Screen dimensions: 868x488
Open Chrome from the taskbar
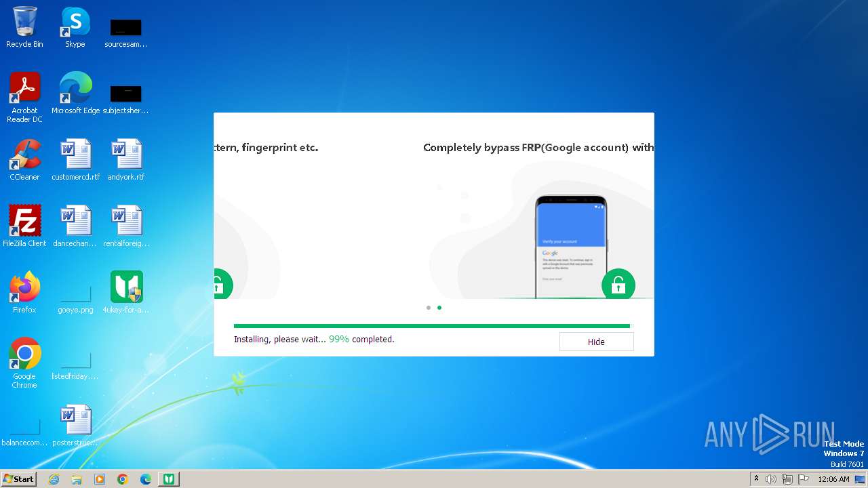(123, 479)
